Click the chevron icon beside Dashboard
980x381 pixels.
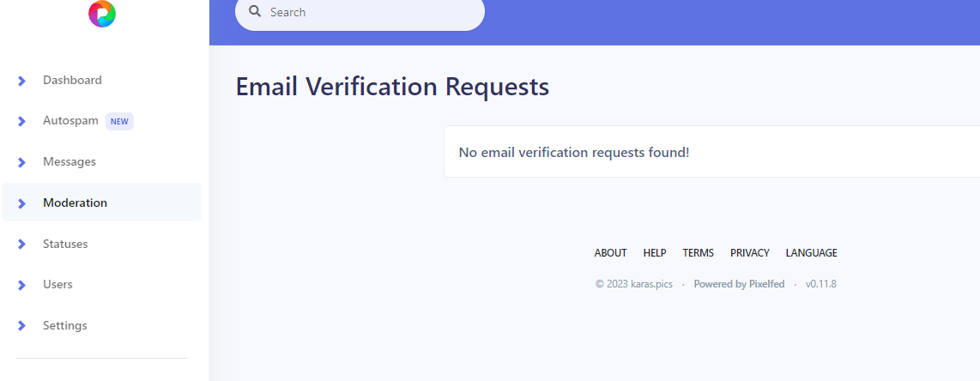click(x=21, y=81)
